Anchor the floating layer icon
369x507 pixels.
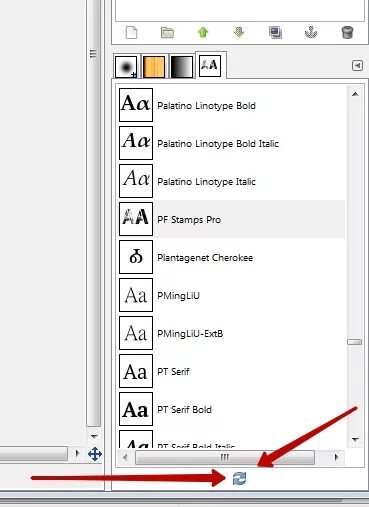click(x=311, y=33)
